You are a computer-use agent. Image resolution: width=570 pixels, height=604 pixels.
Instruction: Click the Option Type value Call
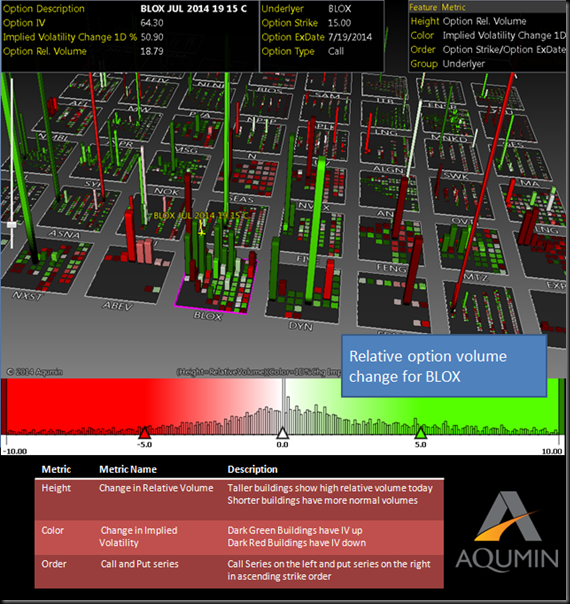click(x=336, y=51)
